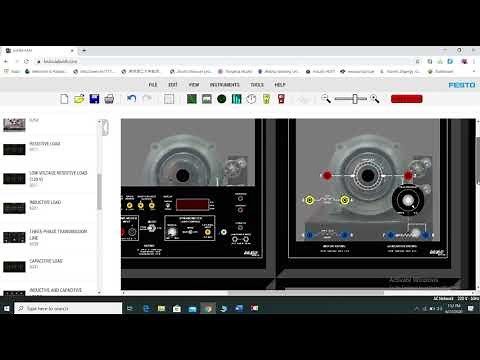The height and width of the screenshot is (360, 480).
Task: Turn the round black rheostat knob
Action: click(x=408, y=201)
